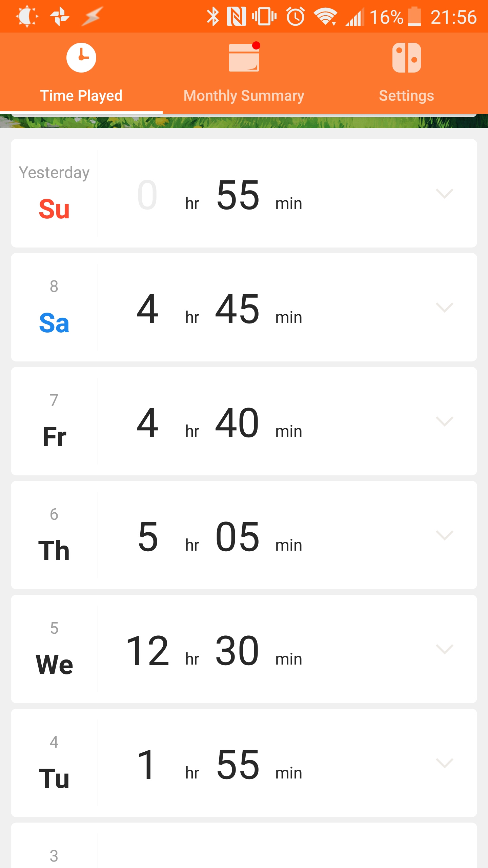The width and height of the screenshot is (488, 868).
Task: Tap the Wi-Fi status icon
Action: pyautogui.click(x=326, y=17)
